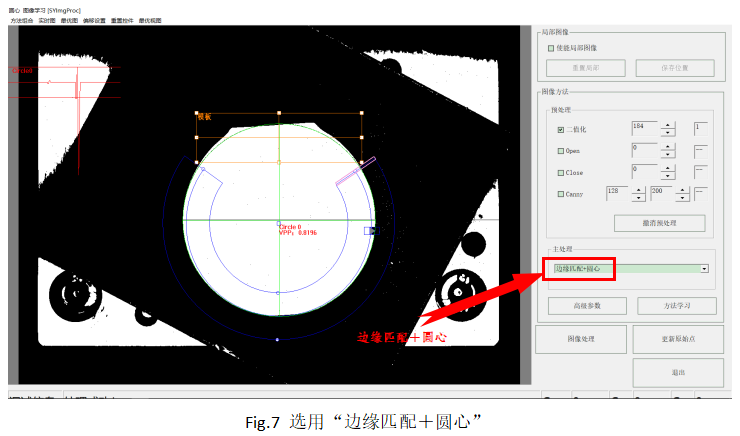
Task: Enable the 使能局部图像 checkbox
Action: pyautogui.click(x=551, y=47)
